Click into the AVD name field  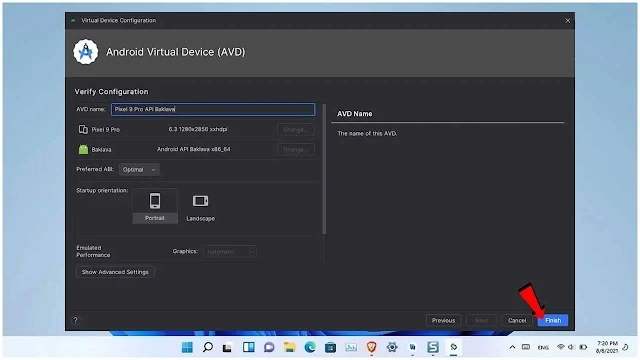click(213, 109)
